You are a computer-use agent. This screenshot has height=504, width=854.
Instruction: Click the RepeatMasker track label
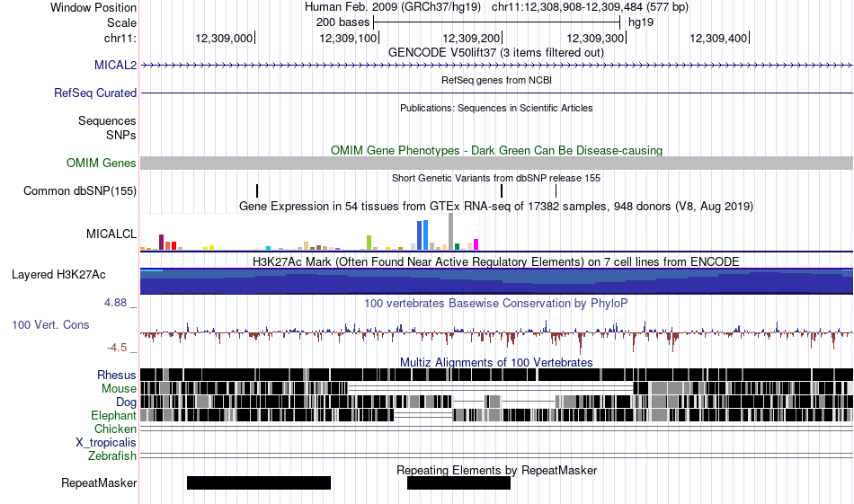pyautogui.click(x=99, y=482)
